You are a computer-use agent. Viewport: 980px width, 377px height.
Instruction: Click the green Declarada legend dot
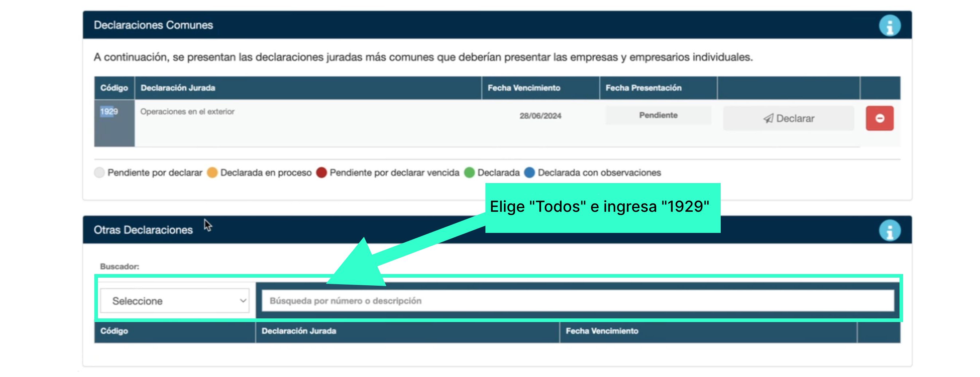[469, 173]
